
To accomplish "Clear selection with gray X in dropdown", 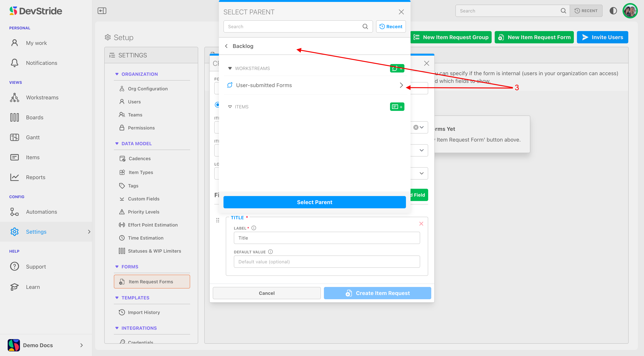I will (x=416, y=127).
